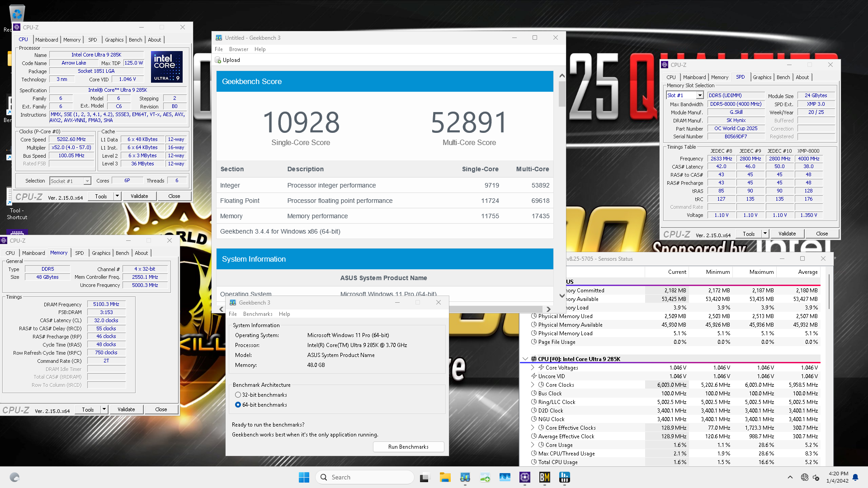868x488 pixels.
Task: Click the taskbar clock showing 4:20 PM
Action: pos(838,477)
